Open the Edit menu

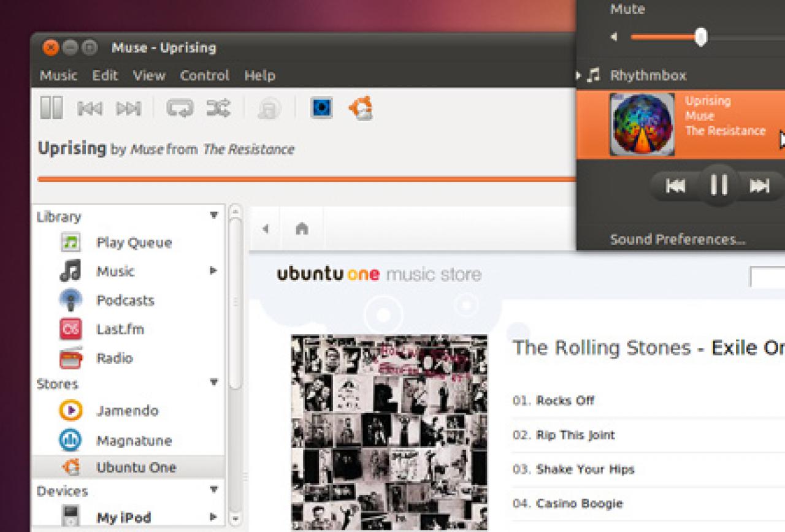105,75
